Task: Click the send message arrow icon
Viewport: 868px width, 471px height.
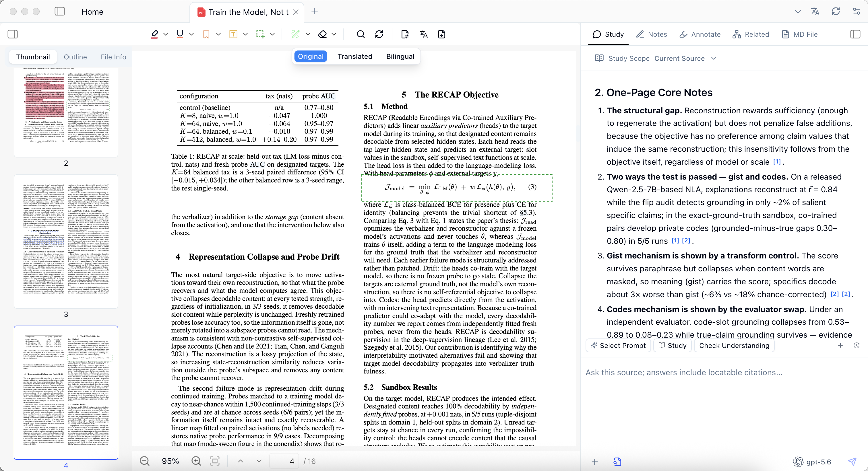Action: pyautogui.click(x=852, y=462)
